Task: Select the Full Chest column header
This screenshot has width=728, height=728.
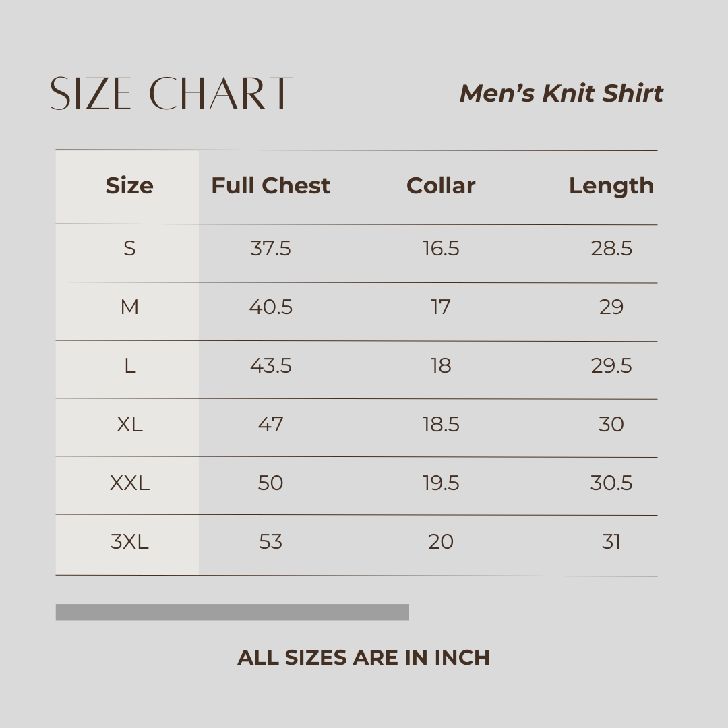Action: coord(270,186)
